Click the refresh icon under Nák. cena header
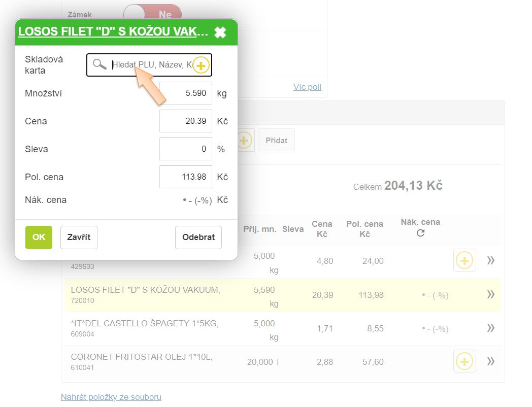532x407 pixels. click(420, 233)
